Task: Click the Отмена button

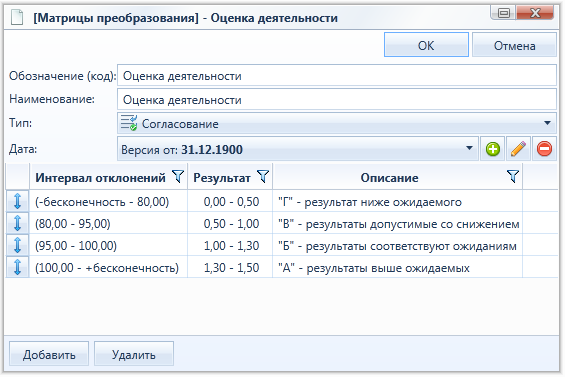Action: pyautogui.click(x=514, y=45)
